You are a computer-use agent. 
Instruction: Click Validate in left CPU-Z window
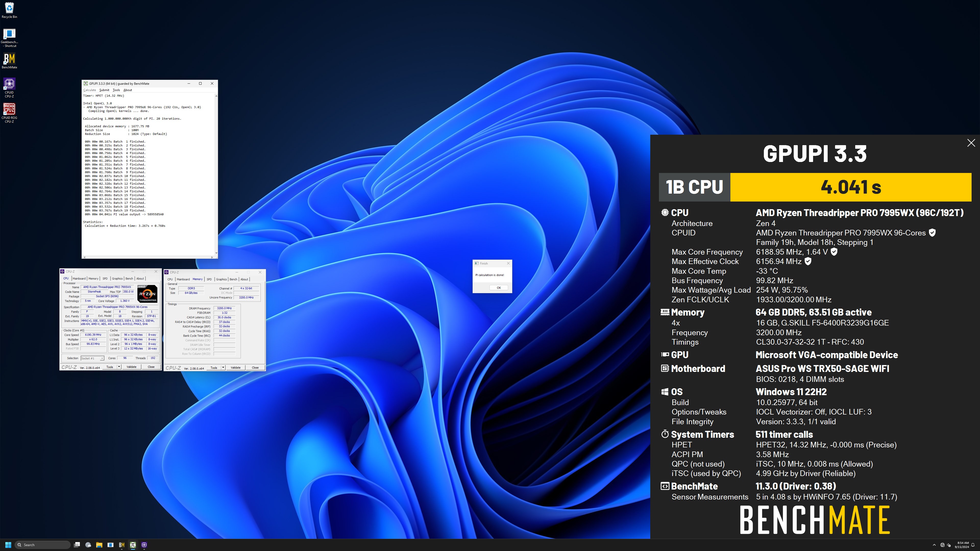(x=132, y=367)
